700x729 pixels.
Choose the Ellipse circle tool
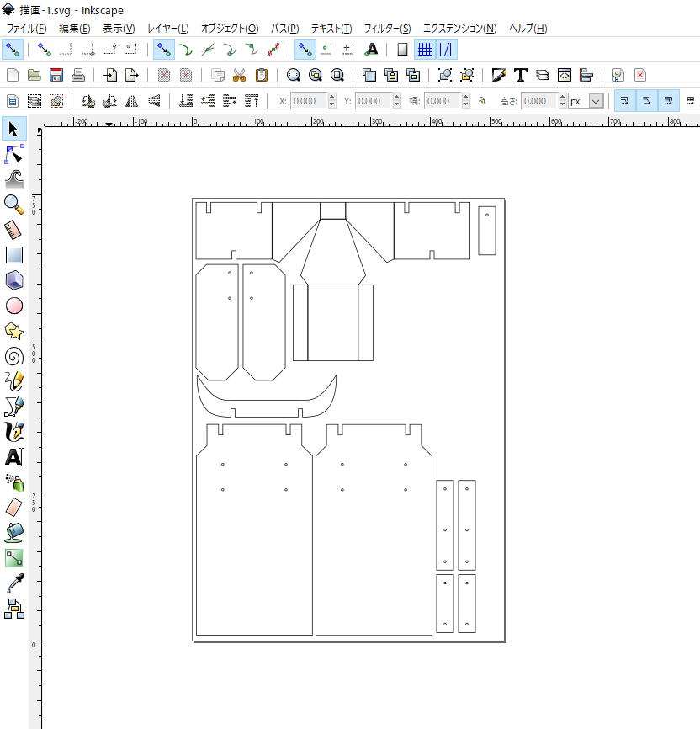click(13, 306)
